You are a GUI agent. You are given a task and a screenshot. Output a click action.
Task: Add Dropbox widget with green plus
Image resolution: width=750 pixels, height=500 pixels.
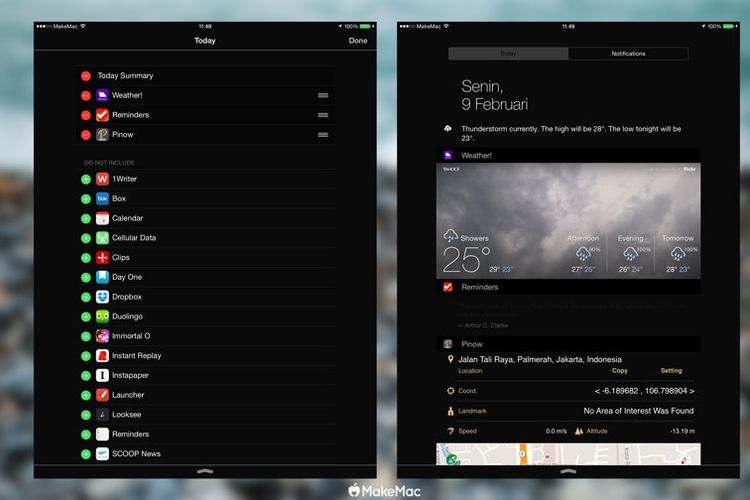86,297
